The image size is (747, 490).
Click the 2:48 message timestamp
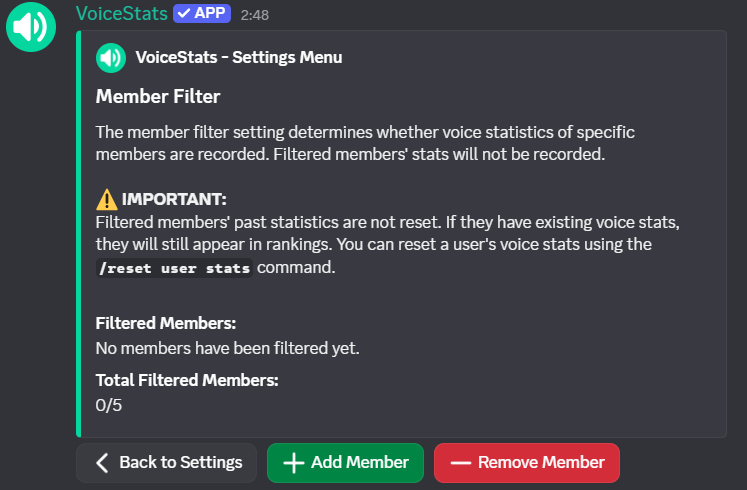(255, 15)
